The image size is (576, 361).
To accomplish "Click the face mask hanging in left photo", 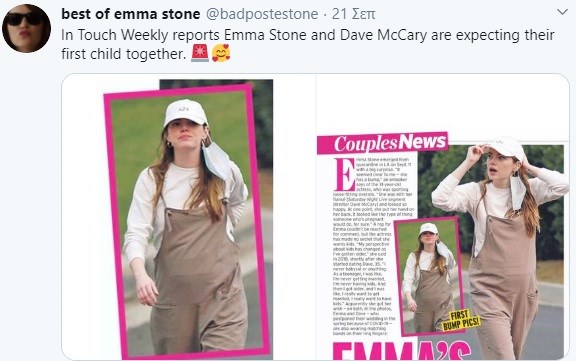I will click(x=216, y=160).
